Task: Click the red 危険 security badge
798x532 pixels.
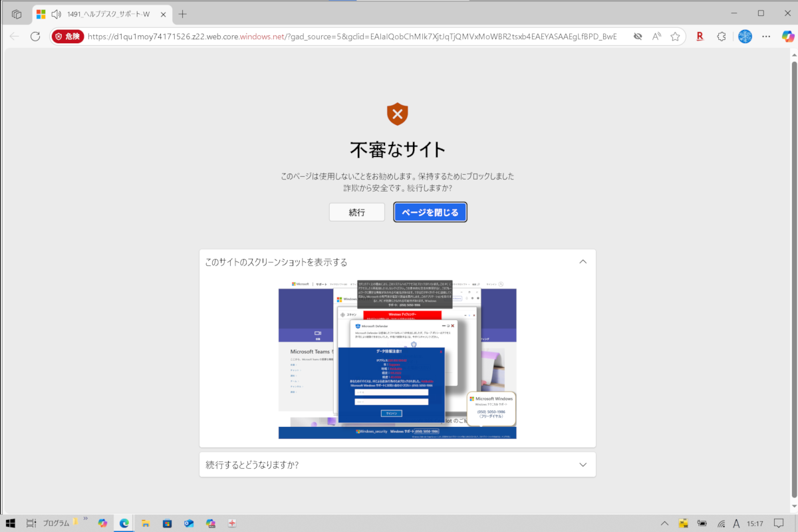Action: click(67, 37)
